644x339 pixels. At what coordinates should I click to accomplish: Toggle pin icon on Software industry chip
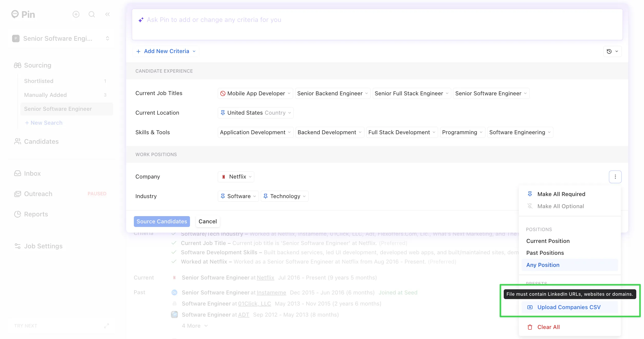tap(223, 196)
